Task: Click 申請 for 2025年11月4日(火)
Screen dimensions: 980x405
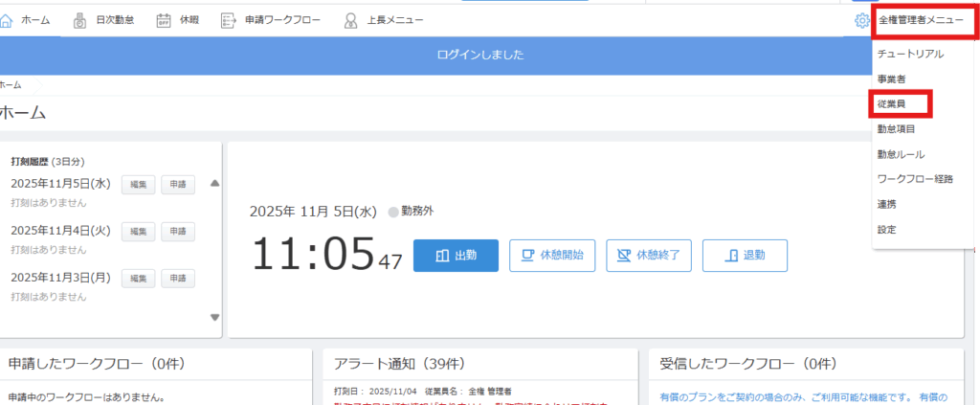Action: tap(177, 232)
